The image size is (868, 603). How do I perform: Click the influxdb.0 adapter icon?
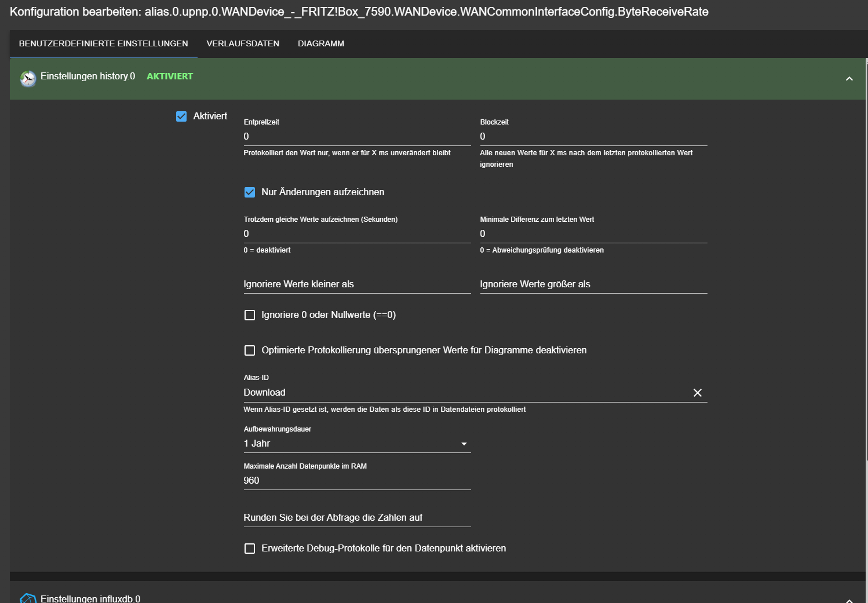click(x=28, y=598)
